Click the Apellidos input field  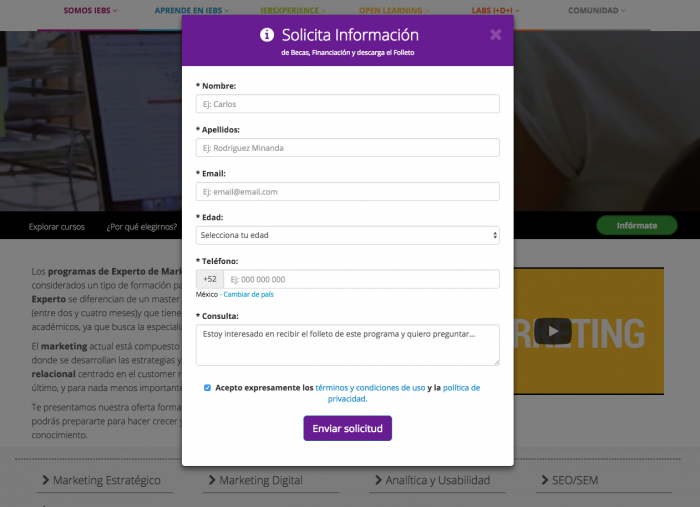point(347,148)
